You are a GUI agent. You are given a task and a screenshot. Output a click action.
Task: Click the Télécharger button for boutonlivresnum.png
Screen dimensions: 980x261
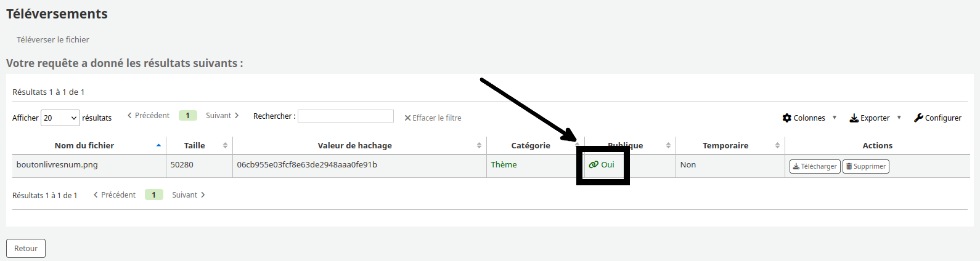click(815, 166)
